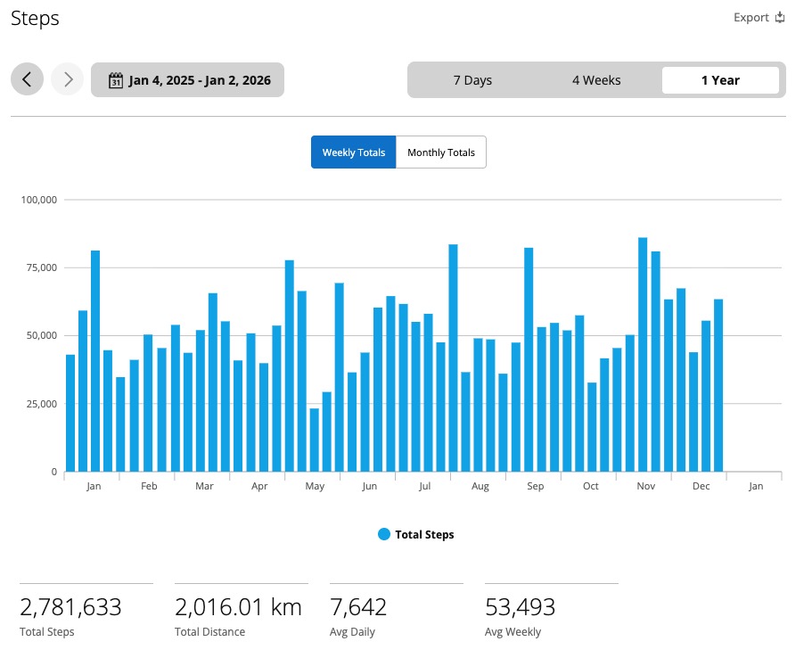This screenshot has height=658, width=812.
Task: Select the shortest bar in May
Action: click(314, 440)
